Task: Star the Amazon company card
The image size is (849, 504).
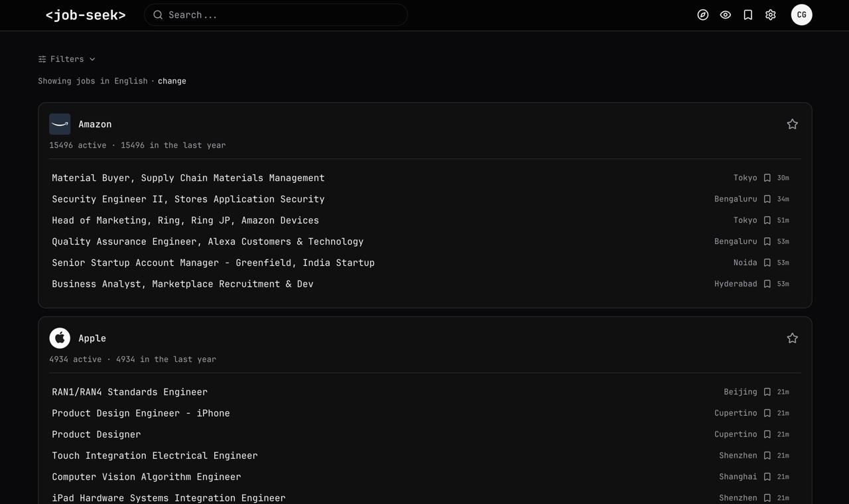Action: point(792,124)
